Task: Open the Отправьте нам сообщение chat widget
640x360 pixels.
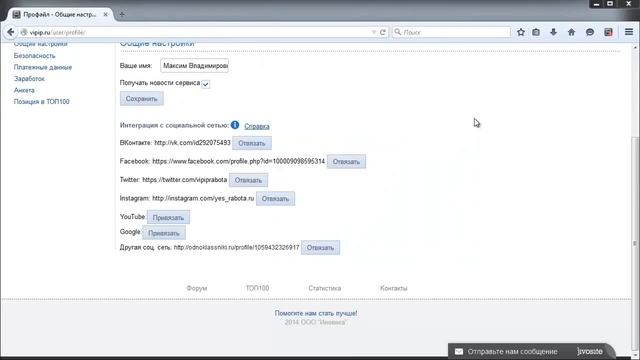Action: (531, 351)
